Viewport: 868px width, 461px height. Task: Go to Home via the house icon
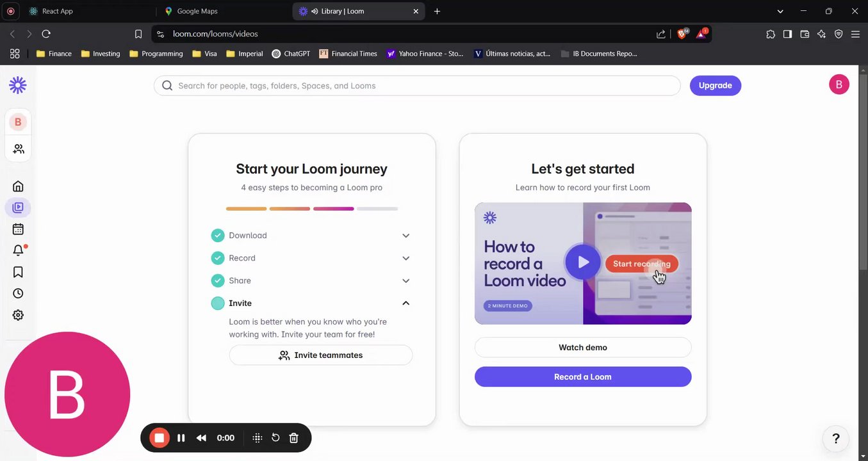coord(18,186)
